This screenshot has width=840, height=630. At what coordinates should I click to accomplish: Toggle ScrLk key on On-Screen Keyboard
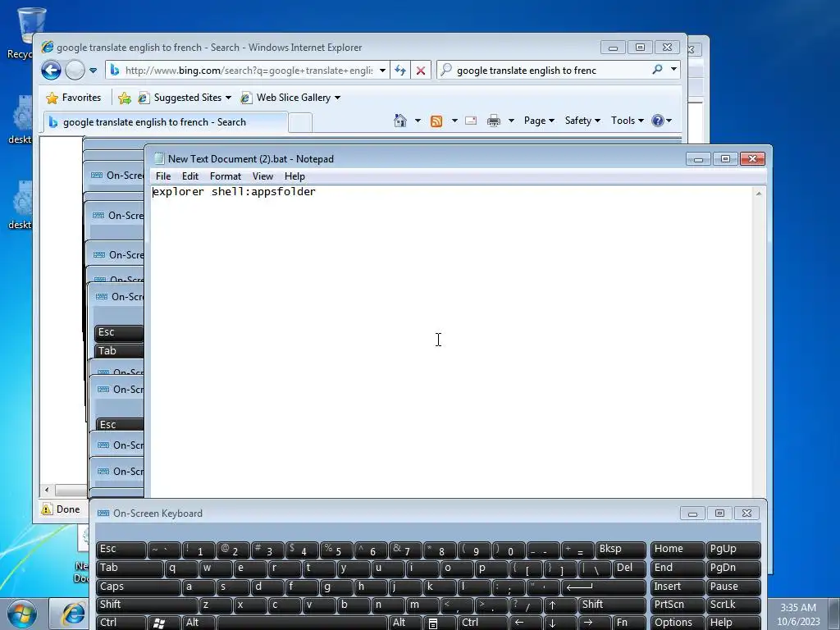(733, 605)
